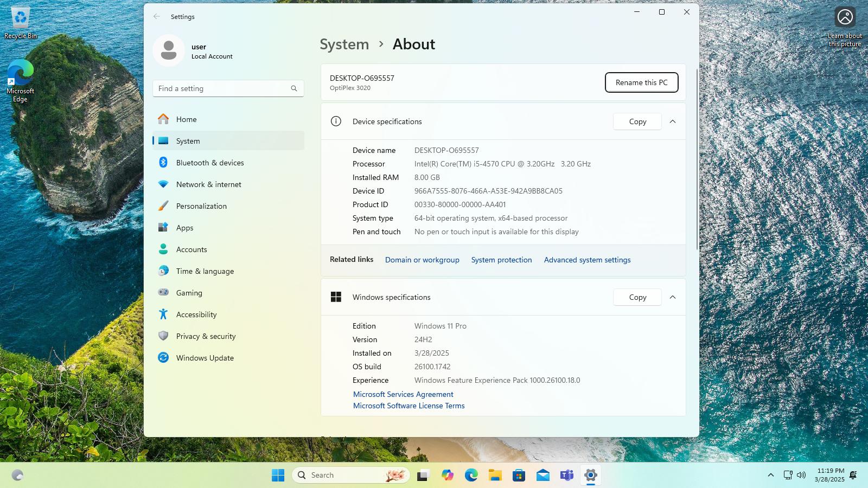Launch Microsoft Store from taskbar
This screenshot has width=868, height=488.
pyautogui.click(x=519, y=476)
